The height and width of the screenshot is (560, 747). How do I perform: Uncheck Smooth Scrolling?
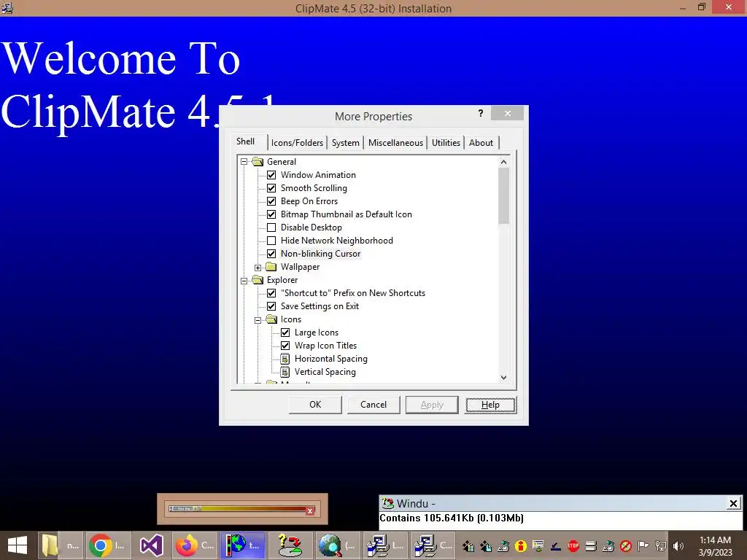pos(271,188)
